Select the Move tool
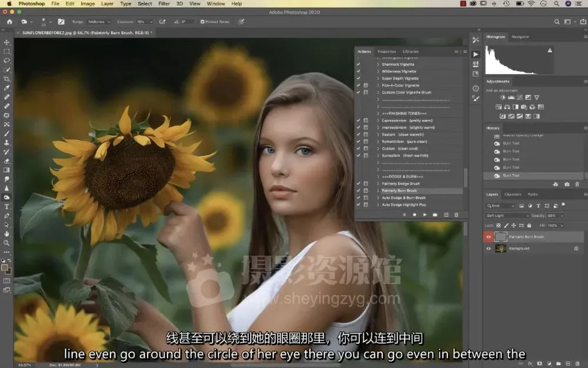 [x=6, y=42]
